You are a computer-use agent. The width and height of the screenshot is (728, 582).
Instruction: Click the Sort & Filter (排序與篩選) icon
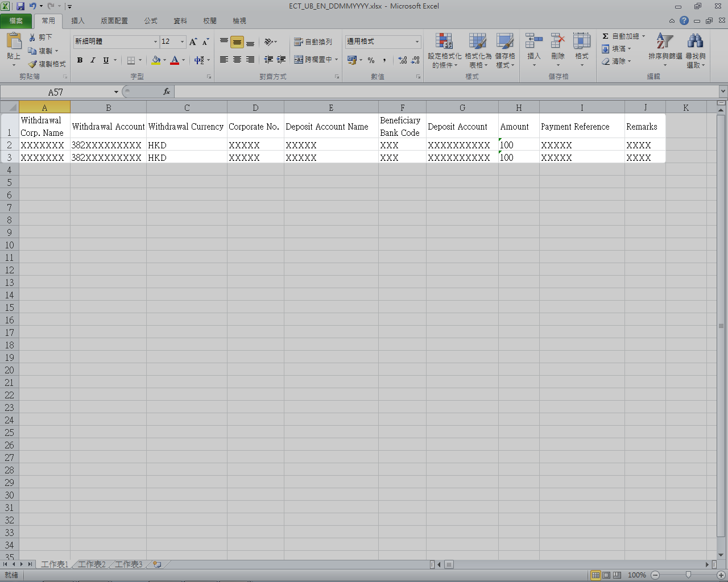tap(664, 41)
